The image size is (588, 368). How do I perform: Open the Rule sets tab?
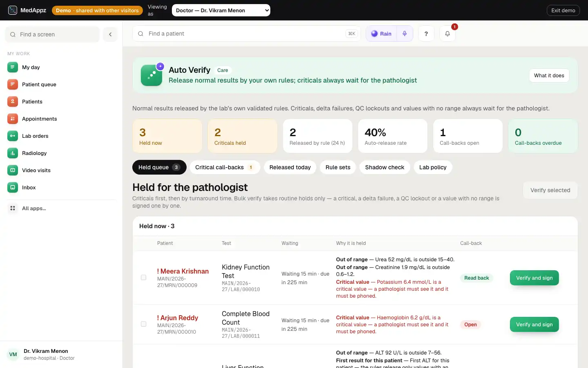[x=338, y=167]
